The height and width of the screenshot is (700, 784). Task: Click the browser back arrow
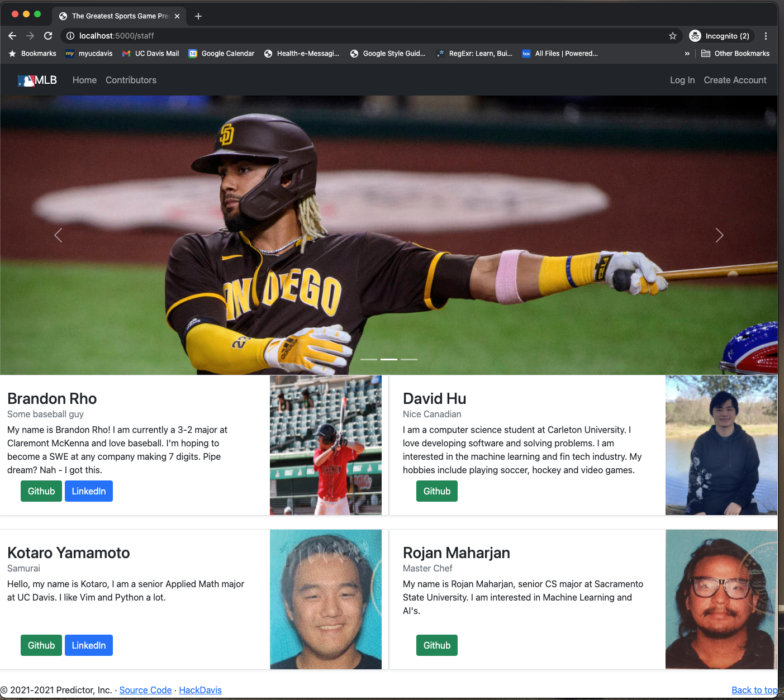tap(12, 36)
